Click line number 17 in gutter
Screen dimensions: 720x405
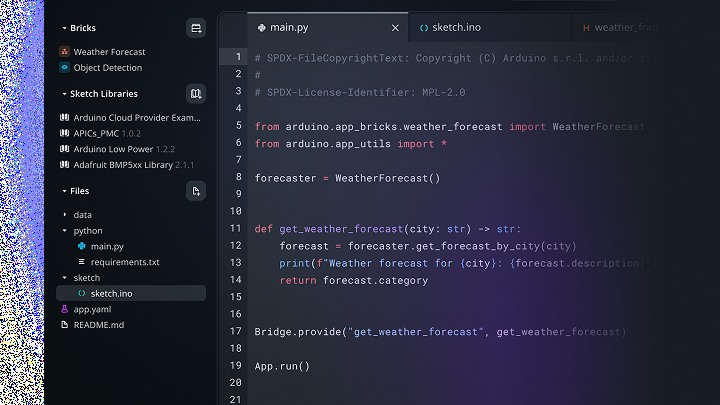point(236,331)
